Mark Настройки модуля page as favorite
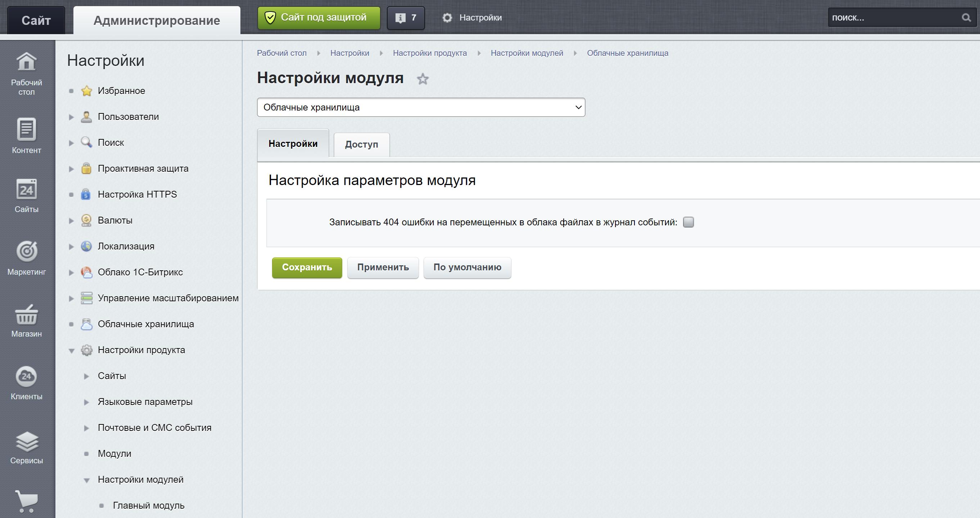This screenshot has width=980, height=518. pos(423,79)
